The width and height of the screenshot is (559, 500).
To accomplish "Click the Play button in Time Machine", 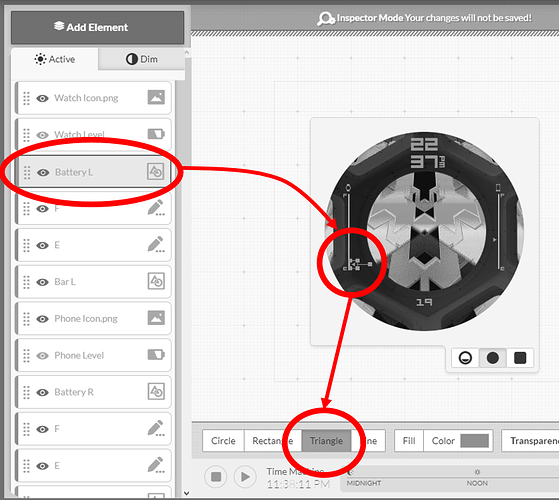I will [x=245, y=476].
